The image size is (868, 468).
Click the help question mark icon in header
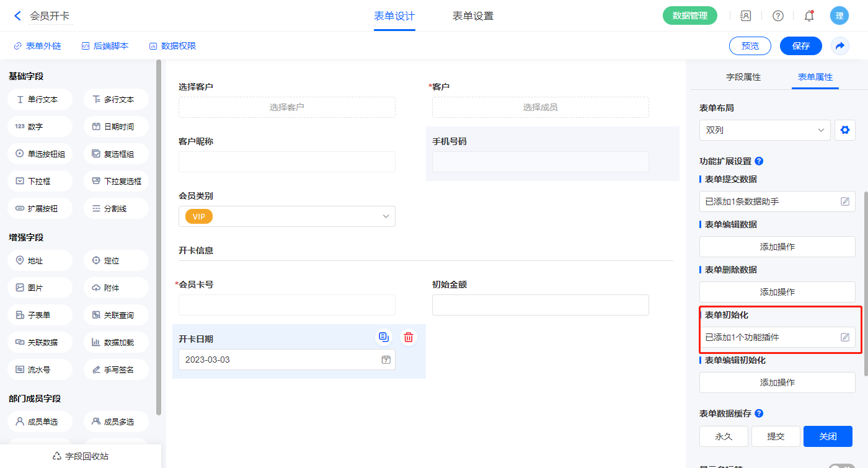[x=777, y=16]
